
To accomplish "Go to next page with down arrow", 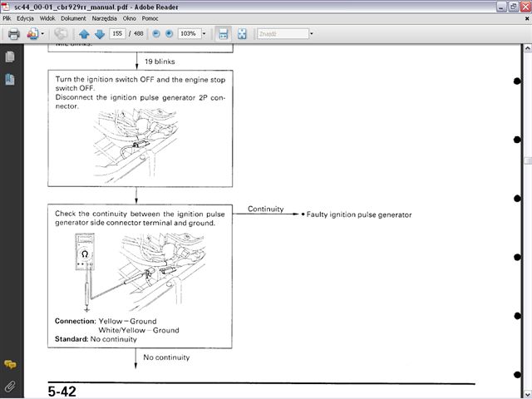I will pyautogui.click(x=100, y=34).
